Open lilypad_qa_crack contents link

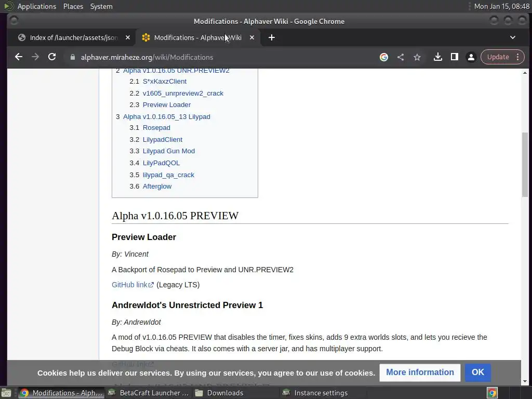168,175
